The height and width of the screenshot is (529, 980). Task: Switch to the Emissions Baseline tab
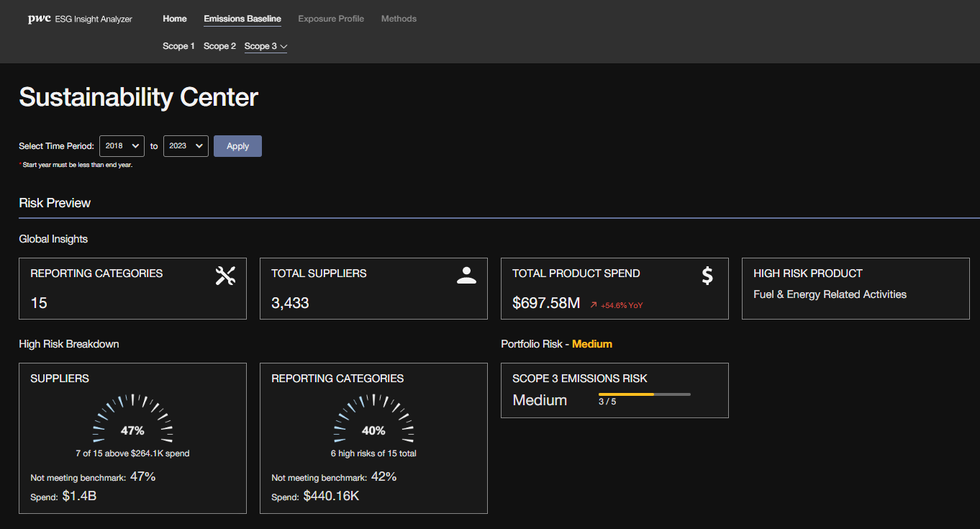[x=242, y=19]
